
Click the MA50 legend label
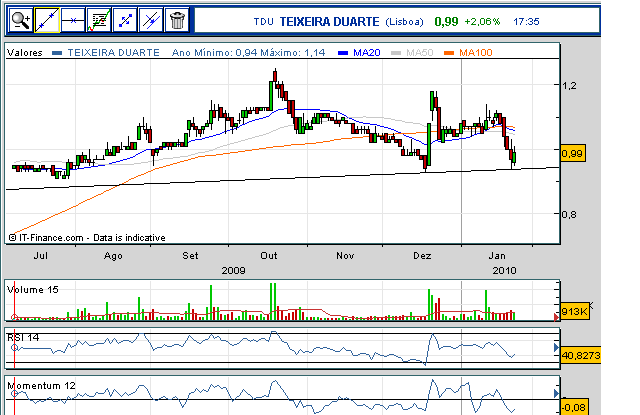click(420, 53)
